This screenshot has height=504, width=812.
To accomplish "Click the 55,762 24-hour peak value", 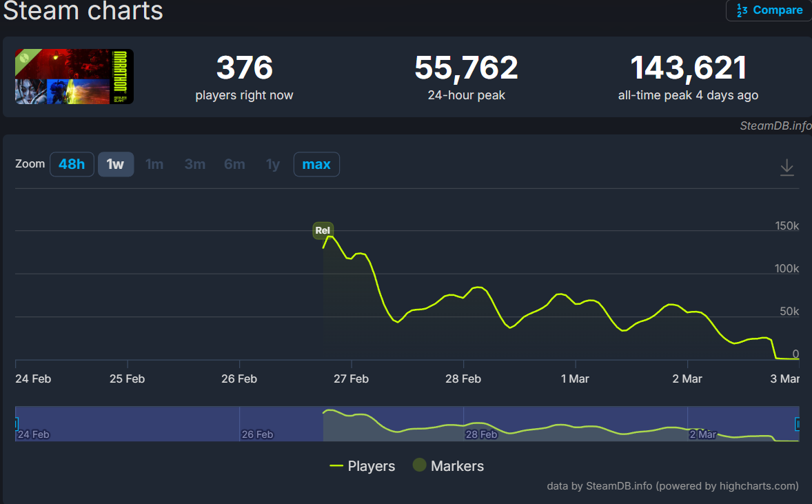I will [466, 68].
